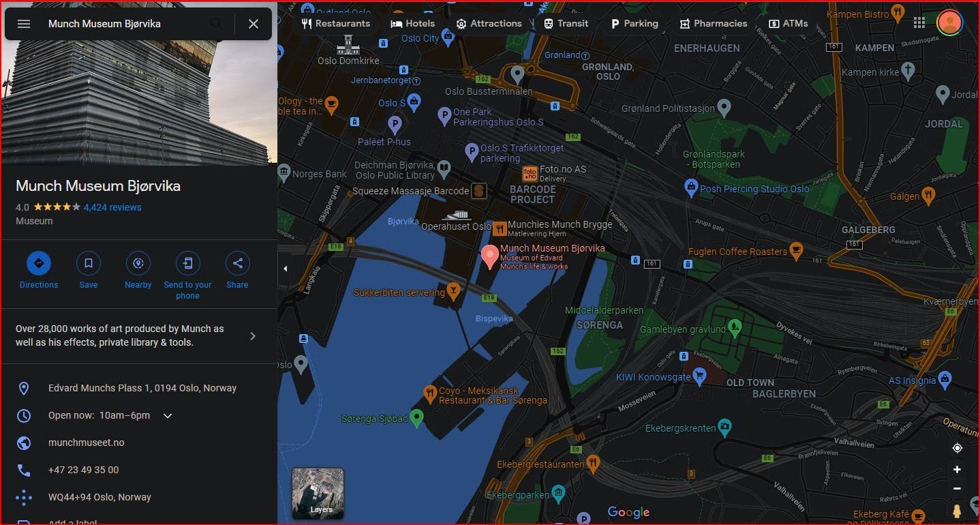The image size is (980, 525).
Task: Zoom in with the plus button
Action: (957, 470)
